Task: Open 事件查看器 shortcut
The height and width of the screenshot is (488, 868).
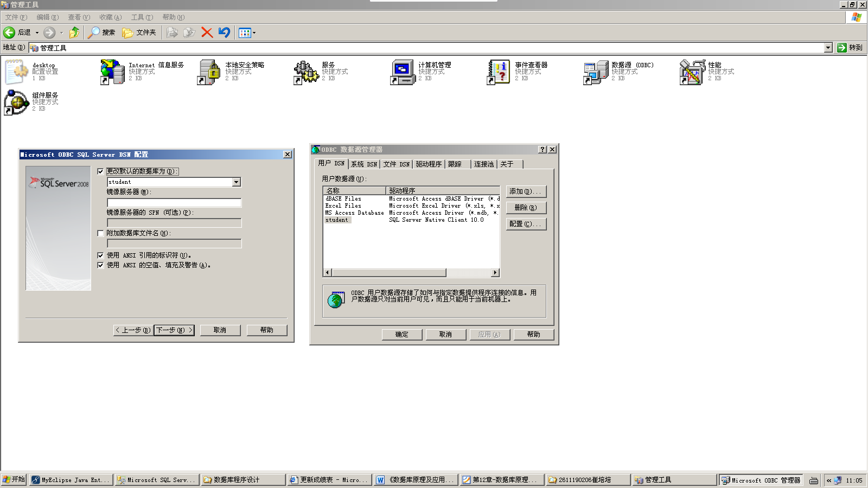Action: (499, 72)
